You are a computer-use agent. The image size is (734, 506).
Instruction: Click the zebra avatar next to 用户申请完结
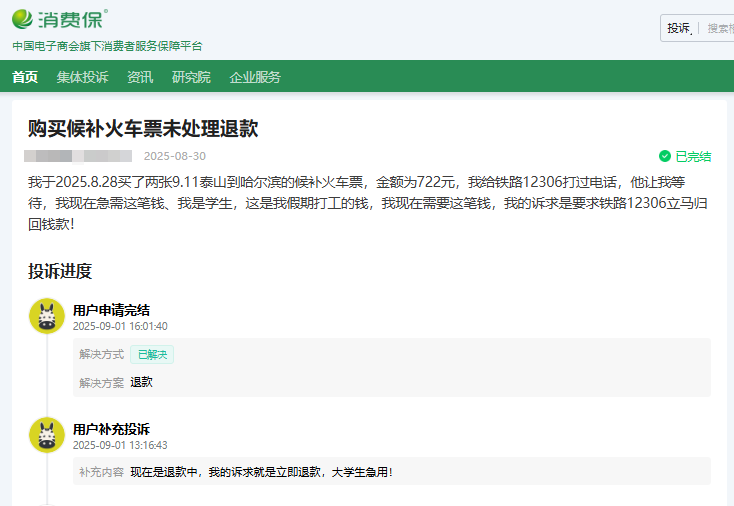tap(46, 316)
